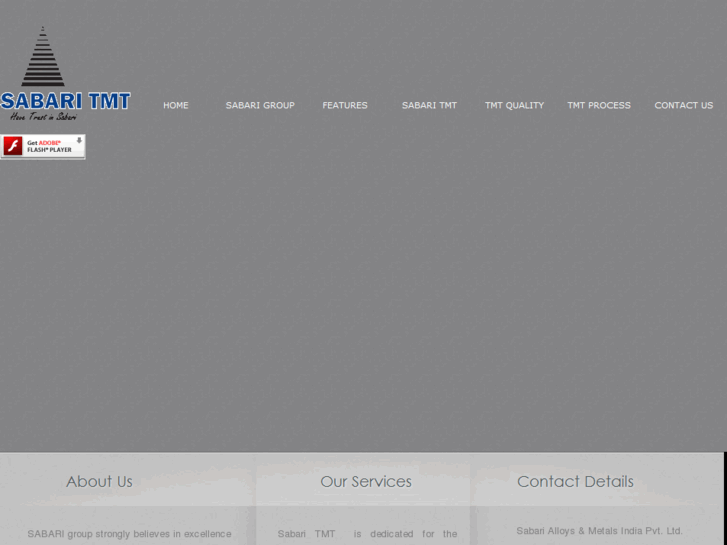Go to the CONTACT US page
The width and height of the screenshot is (727, 545).
tap(684, 106)
